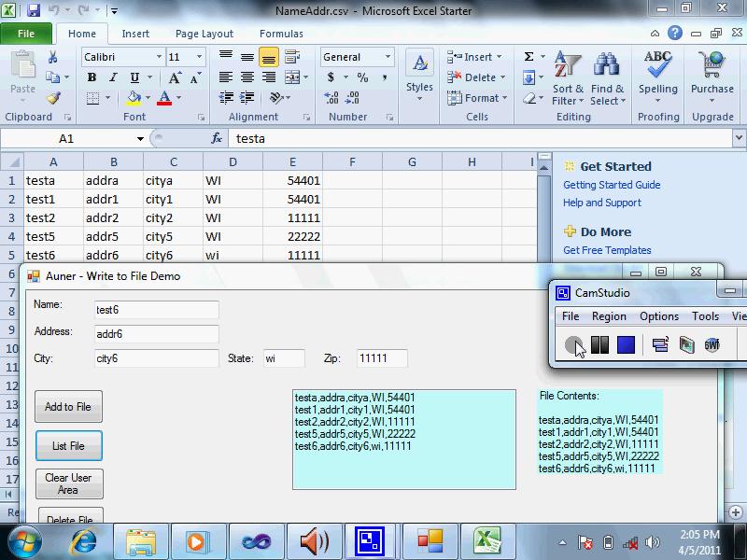The height and width of the screenshot is (560, 747).
Task: Click the AutoSum sigma icon
Action: click(x=529, y=57)
